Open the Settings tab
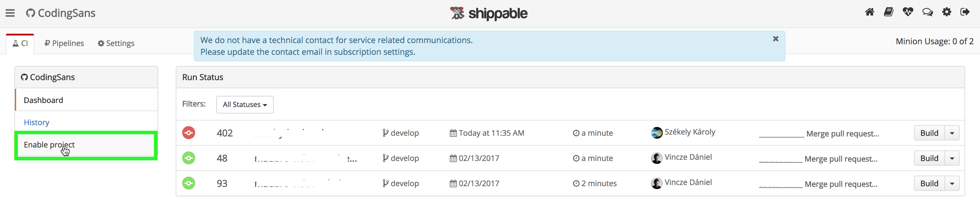The height and width of the screenshot is (207, 980). pyautogui.click(x=116, y=43)
